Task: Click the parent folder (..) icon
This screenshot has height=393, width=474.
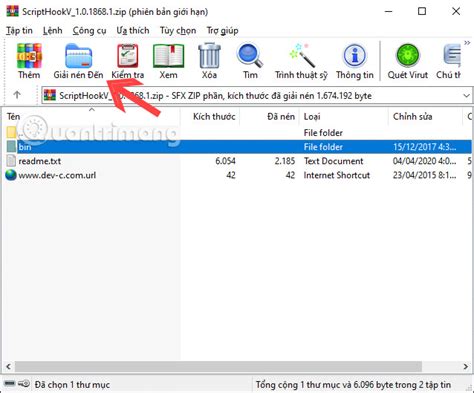Action: (11, 133)
